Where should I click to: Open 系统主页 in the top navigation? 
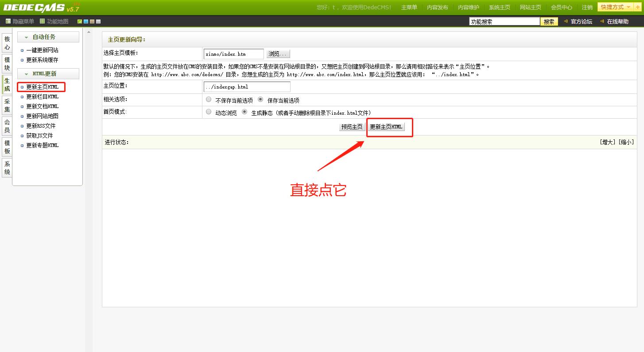tap(499, 8)
